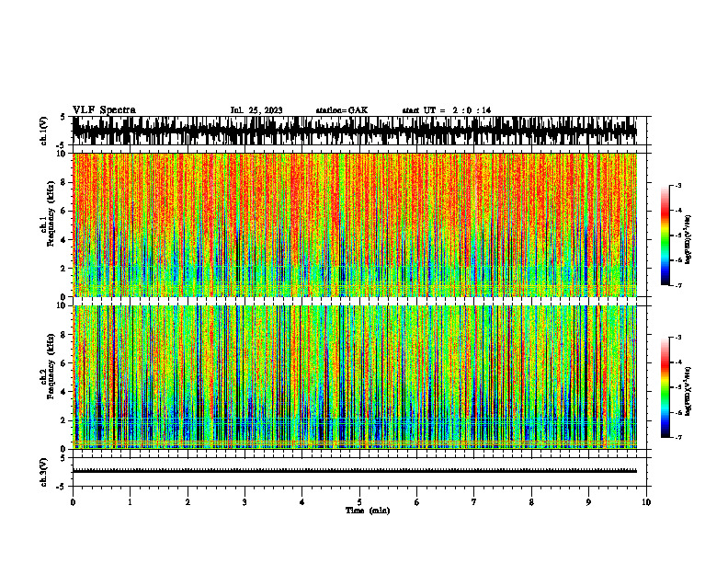Screen dimensions: 728x563
Task: Click time axis tick label "3"
Action: [x=245, y=502]
